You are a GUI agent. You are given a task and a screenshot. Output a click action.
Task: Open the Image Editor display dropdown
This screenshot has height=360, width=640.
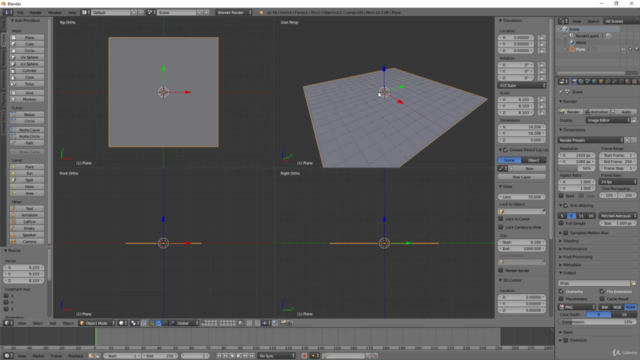[608, 120]
